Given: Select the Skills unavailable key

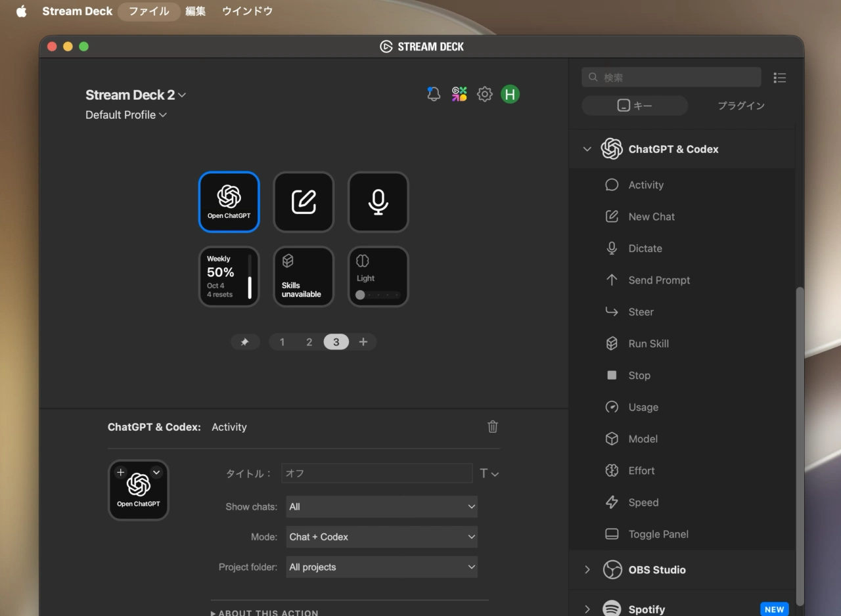Looking at the screenshot, I should (x=304, y=276).
